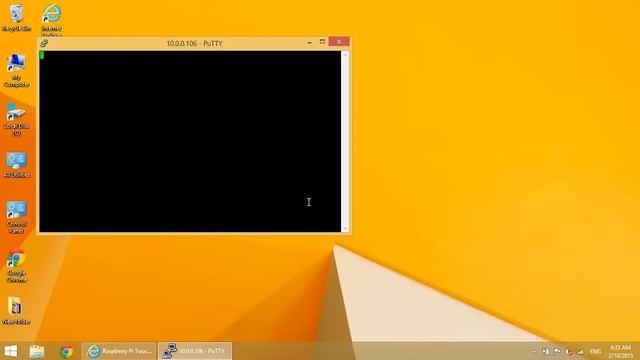Viewport: 640px width, 360px height.
Task: Close the PuTTY session window
Action: [x=339, y=42]
